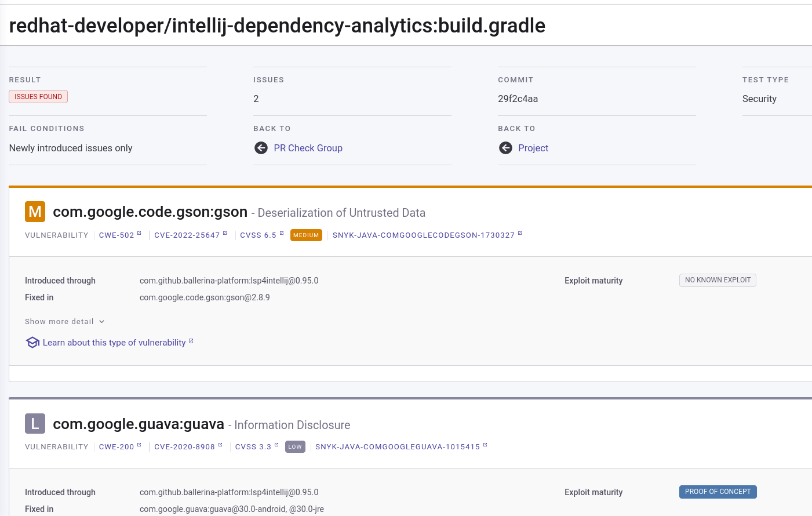Click the medium severity M badge icon
Viewport: 812px width, 516px height.
coord(35,212)
